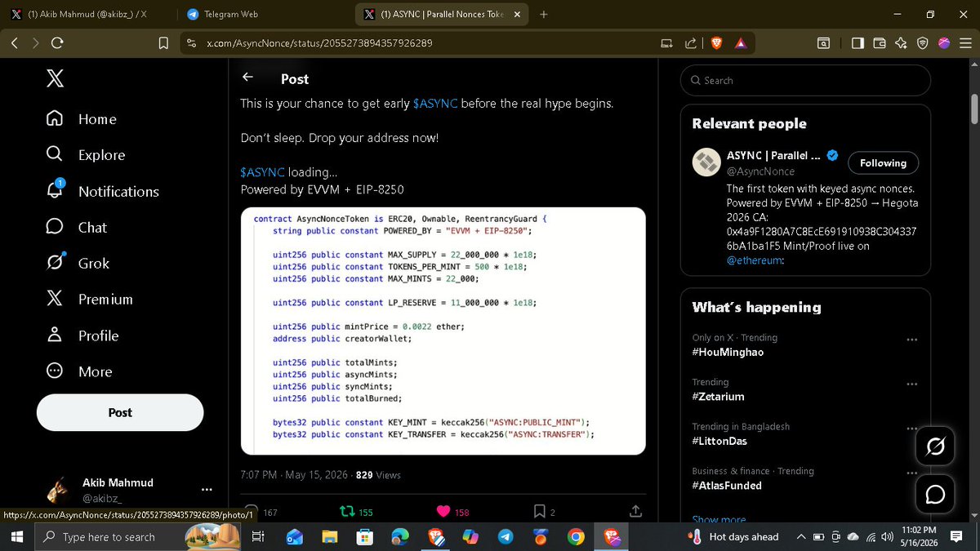Toggle the browser sidebar panel icon

[857, 43]
